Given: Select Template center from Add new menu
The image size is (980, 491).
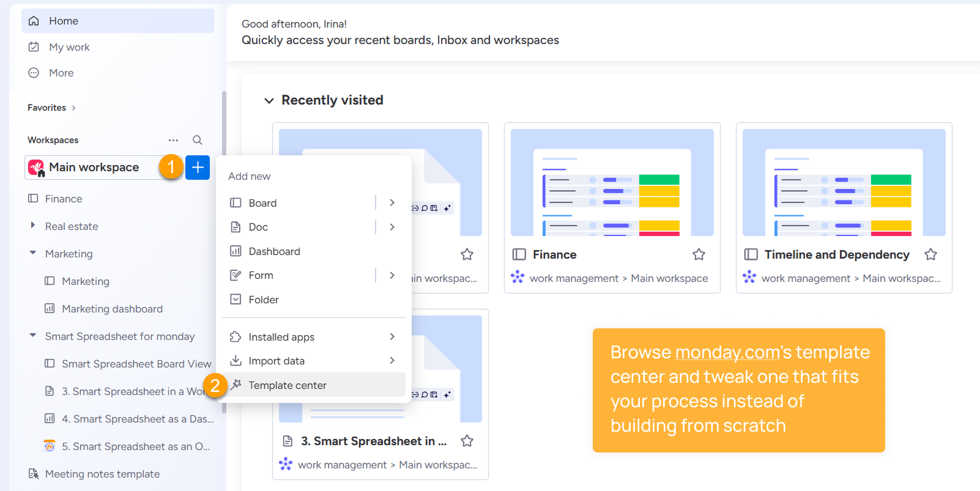Looking at the screenshot, I should (x=288, y=385).
